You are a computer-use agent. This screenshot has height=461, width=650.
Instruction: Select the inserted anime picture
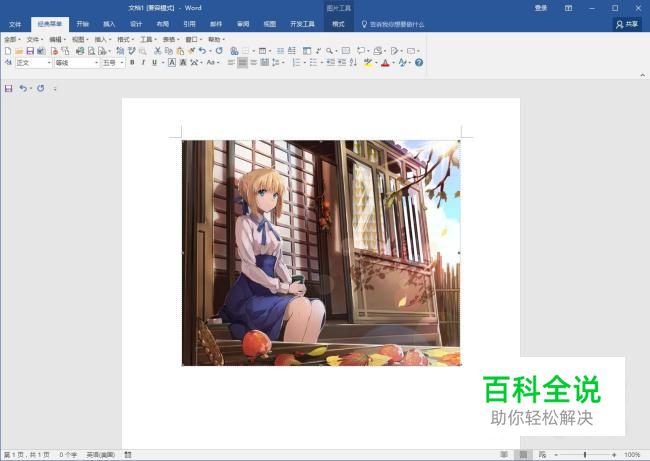click(321, 253)
